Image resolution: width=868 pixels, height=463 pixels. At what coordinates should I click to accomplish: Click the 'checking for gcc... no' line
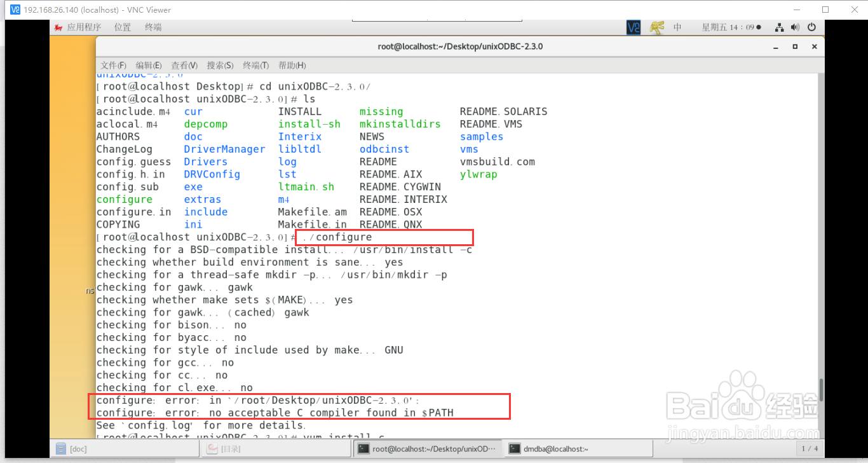tap(165, 363)
